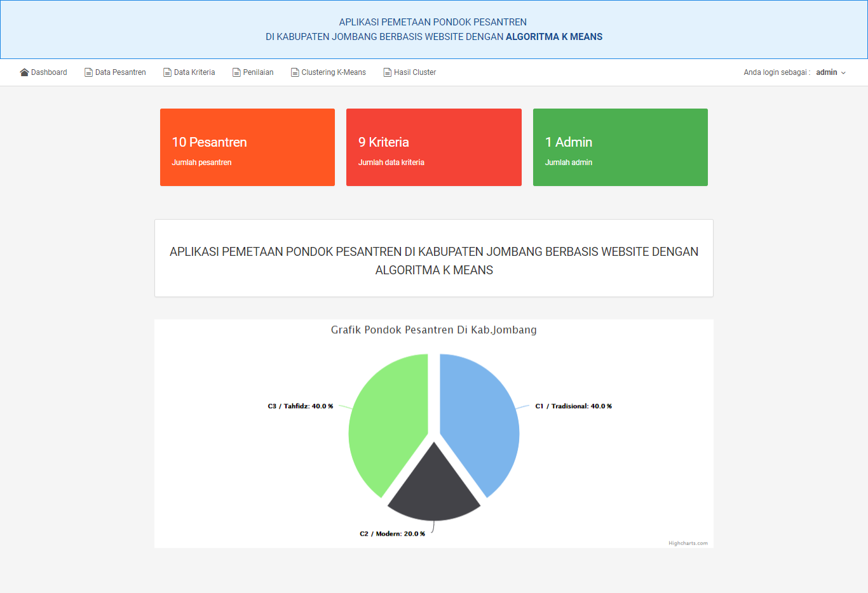Screen dimensions: 868x593
Task: Click 'Jumlah pesantren' subtitle text
Action: click(201, 163)
